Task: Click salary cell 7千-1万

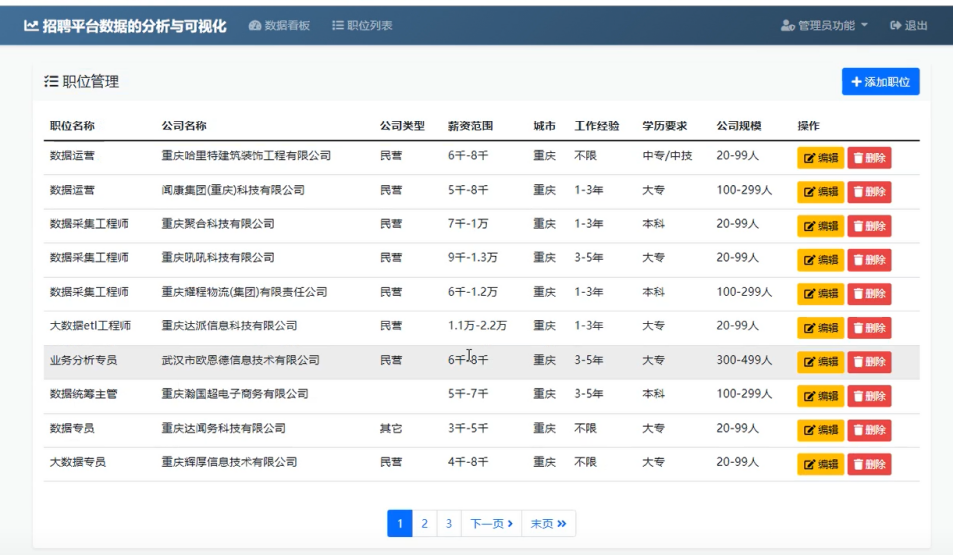Action: coord(468,224)
